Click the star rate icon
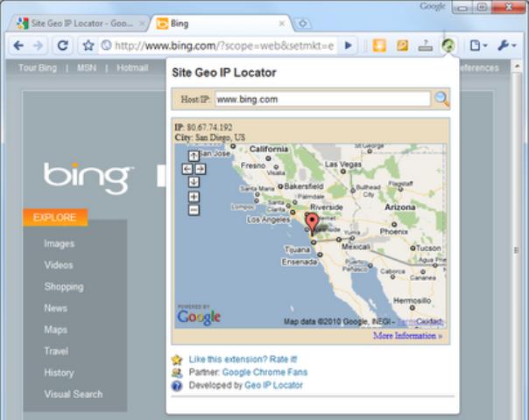The width and height of the screenshot is (529, 420). pos(177,360)
